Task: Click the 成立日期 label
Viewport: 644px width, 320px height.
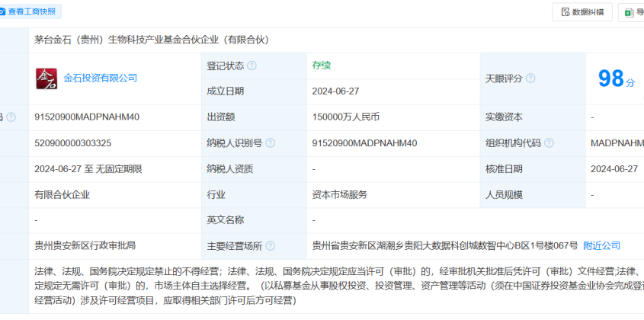Action: point(226,91)
